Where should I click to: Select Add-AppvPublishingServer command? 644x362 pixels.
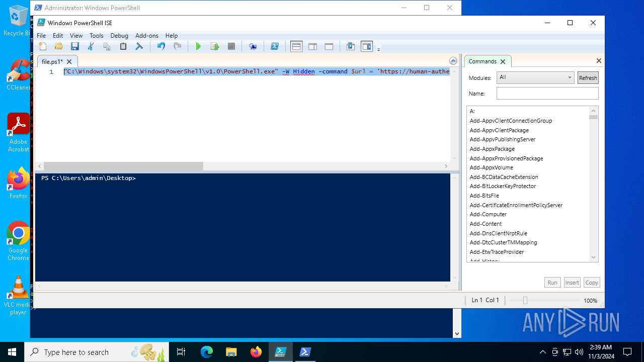tap(502, 139)
